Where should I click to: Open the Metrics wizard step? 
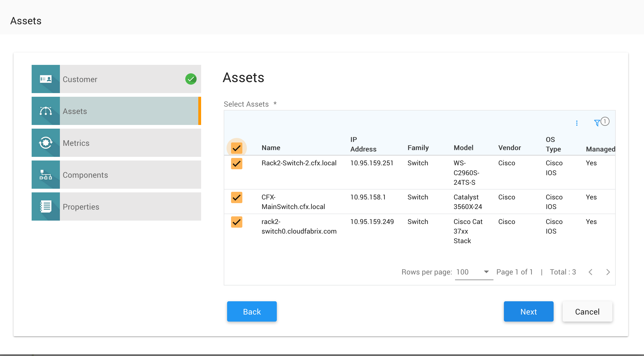click(116, 143)
